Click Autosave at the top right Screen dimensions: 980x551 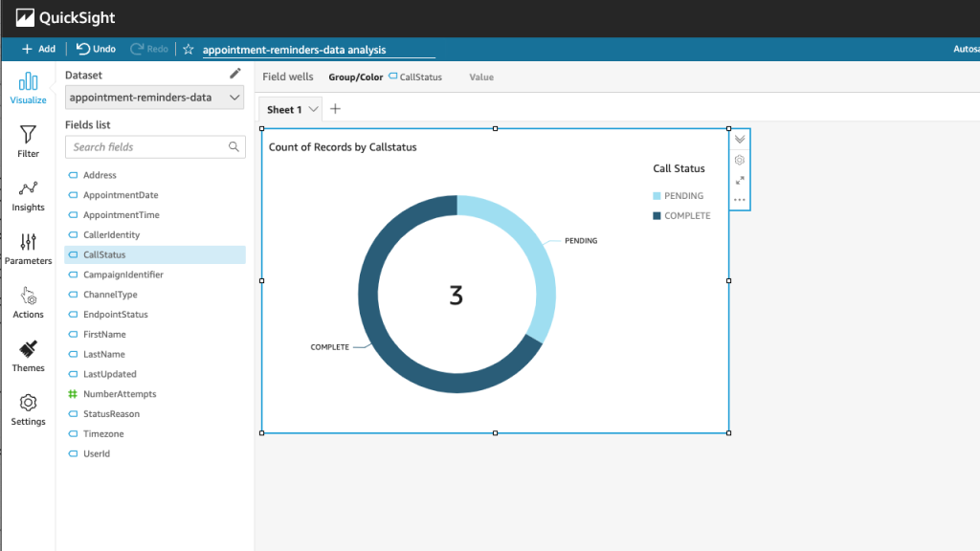click(968, 49)
